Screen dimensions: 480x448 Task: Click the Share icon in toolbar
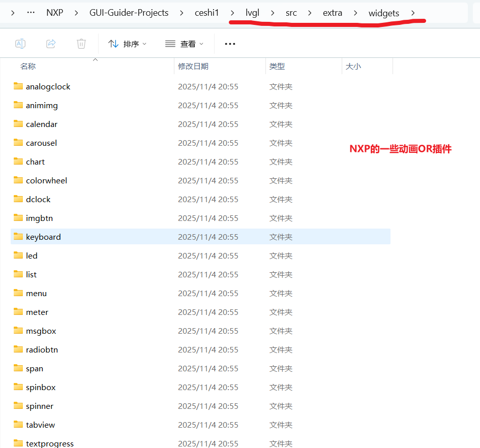(x=51, y=44)
